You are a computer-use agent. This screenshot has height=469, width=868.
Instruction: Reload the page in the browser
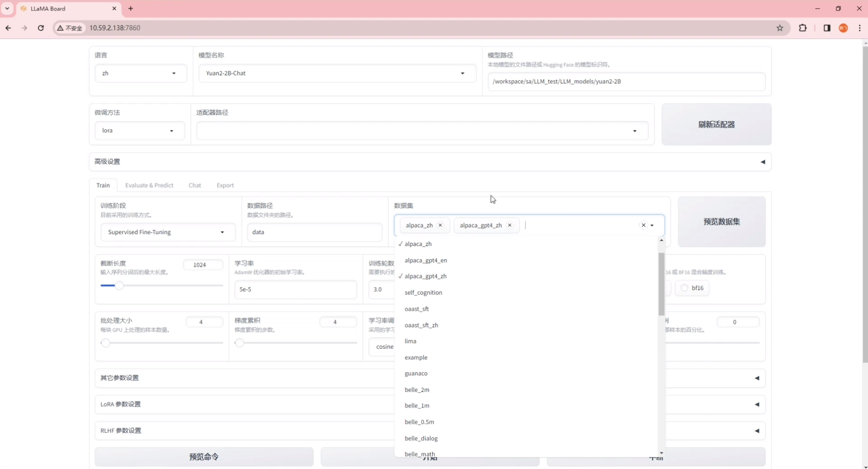pos(41,28)
